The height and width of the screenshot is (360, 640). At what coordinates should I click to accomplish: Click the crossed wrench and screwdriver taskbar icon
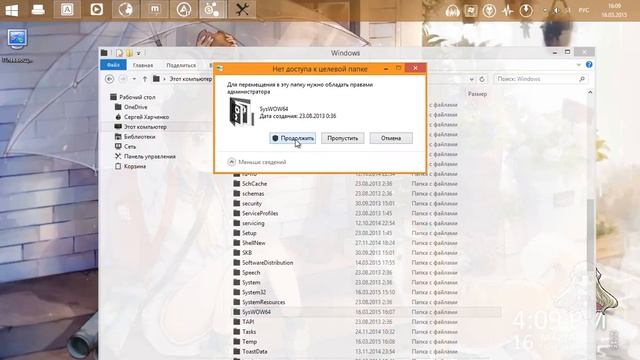(x=242, y=9)
